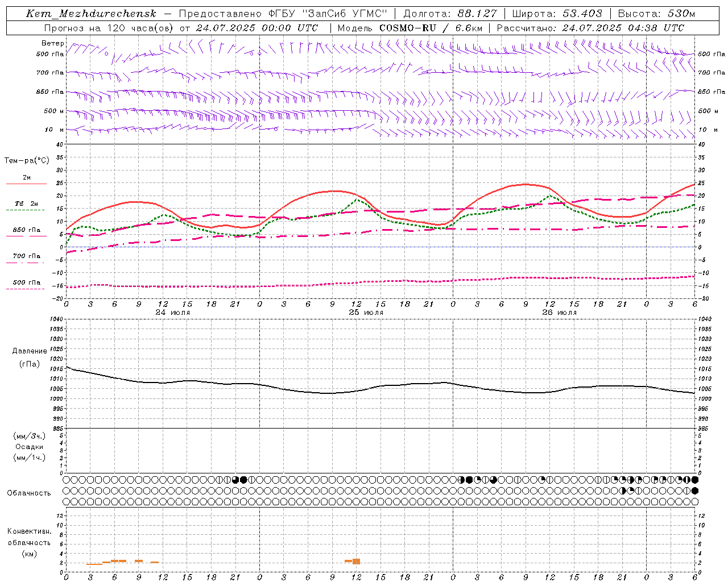Image resolution: width=728 pixels, height=582 pixels.
Task: Click the 'Широта: 53.403' header field
Action: point(557,14)
